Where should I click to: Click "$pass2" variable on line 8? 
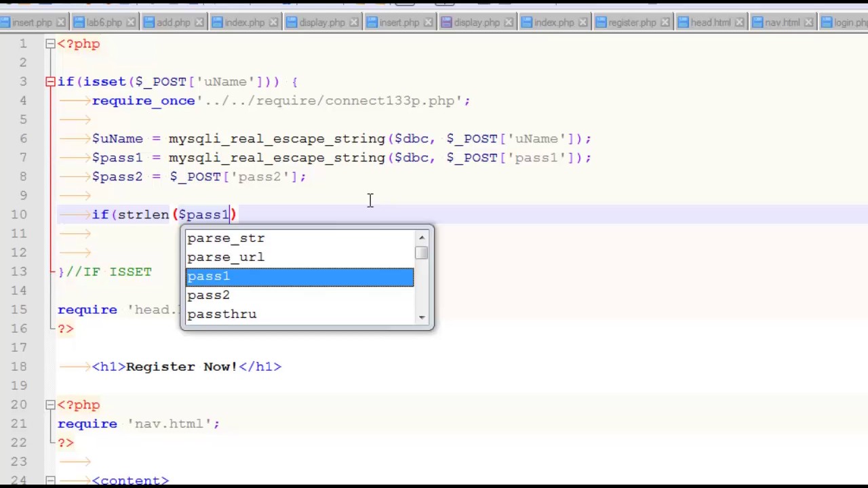point(117,177)
